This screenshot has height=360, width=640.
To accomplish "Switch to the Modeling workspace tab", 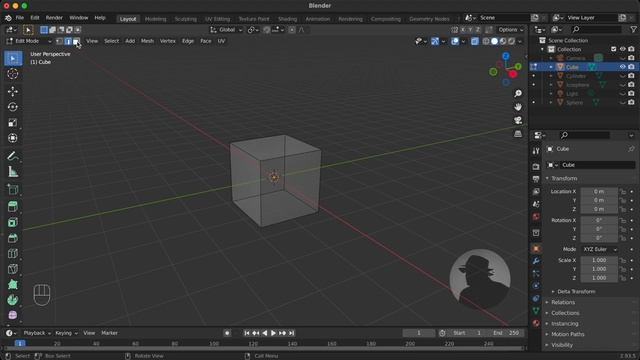I will point(156,19).
